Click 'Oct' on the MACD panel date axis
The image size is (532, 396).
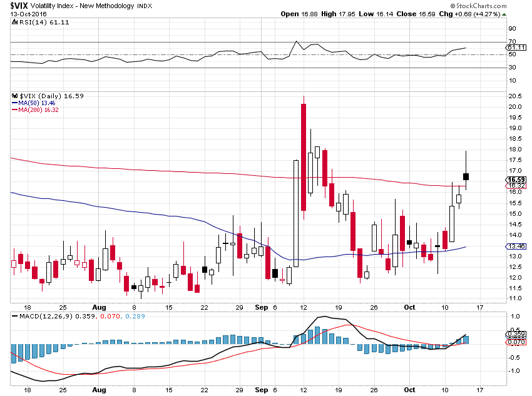point(409,390)
